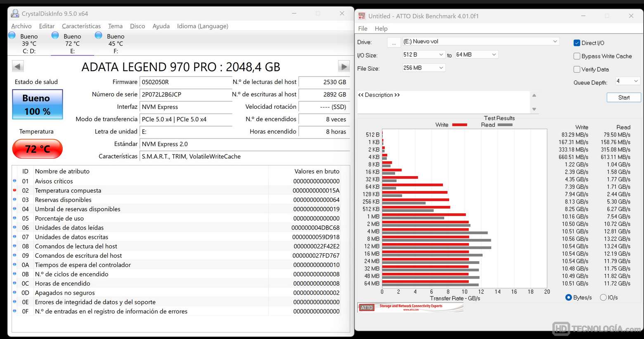The height and width of the screenshot is (339, 644).
Task: Open the Características menu
Action: pyautogui.click(x=81, y=26)
